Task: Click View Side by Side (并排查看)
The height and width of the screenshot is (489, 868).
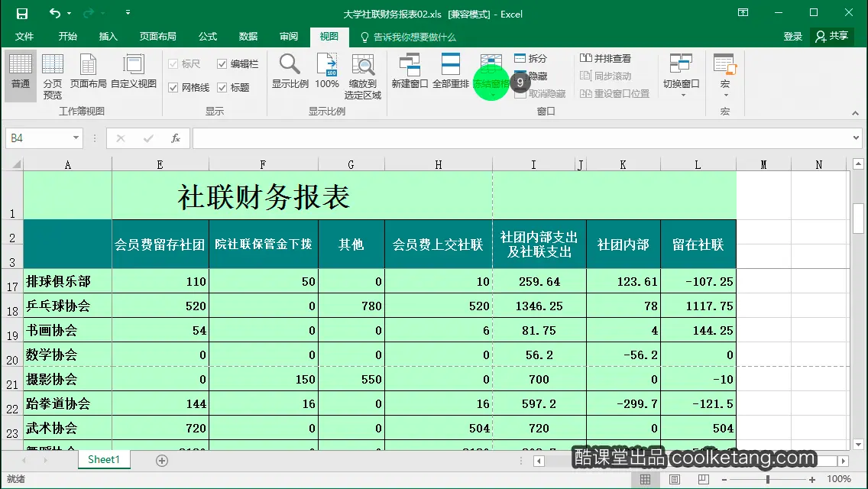Action: (605, 58)
